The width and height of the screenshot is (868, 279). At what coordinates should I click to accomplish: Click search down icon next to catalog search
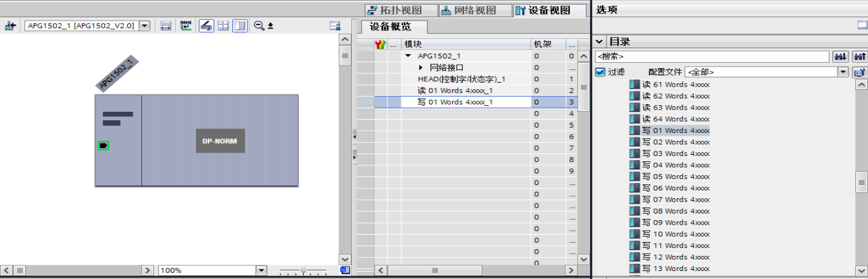coord(840,57)
